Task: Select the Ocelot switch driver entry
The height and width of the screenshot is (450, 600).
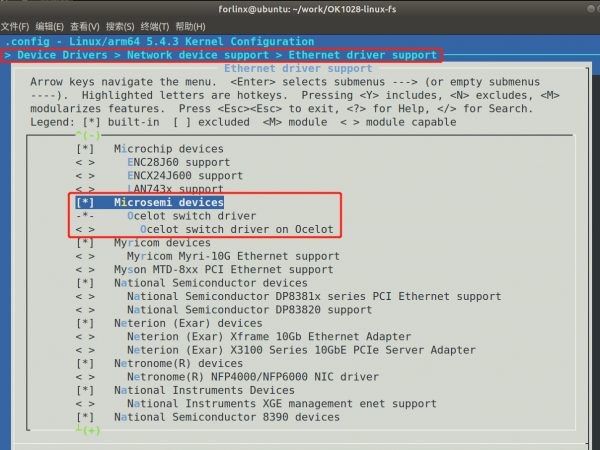Action: (x=191, y=216)
